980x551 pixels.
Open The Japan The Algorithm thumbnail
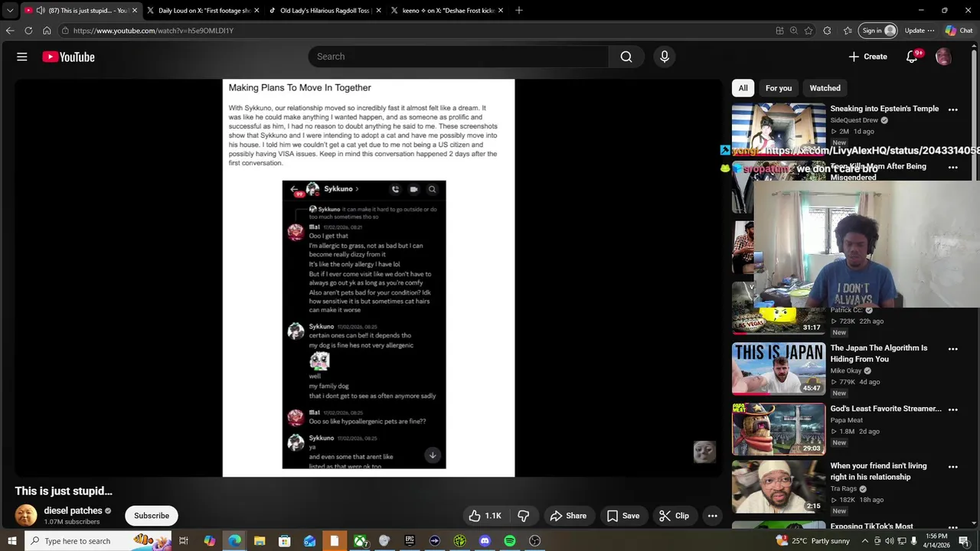779,369
